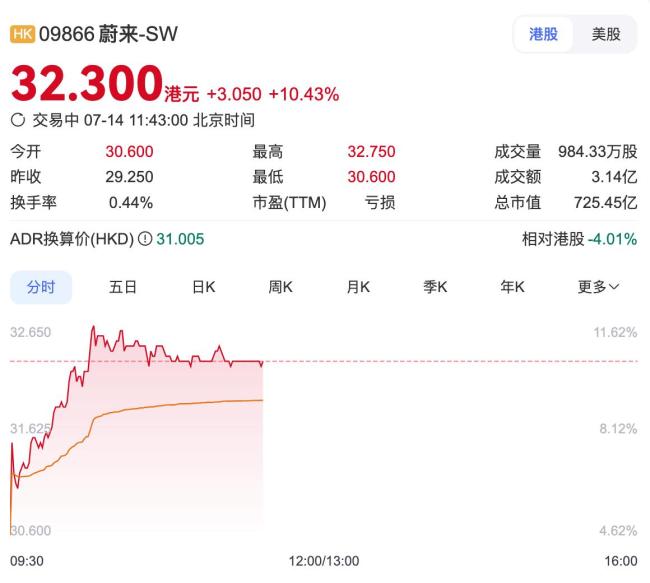The height and width of the screenshot is (583, 650).
Task: Select the 分时 chart tab
Action: tap(41, 287)
